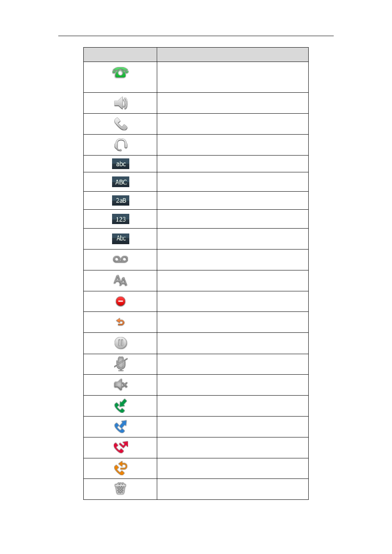The width and height of the screenshot is (392, 554).
Task: Click the voicemail tape icon
Action: (x=121, y=259)
